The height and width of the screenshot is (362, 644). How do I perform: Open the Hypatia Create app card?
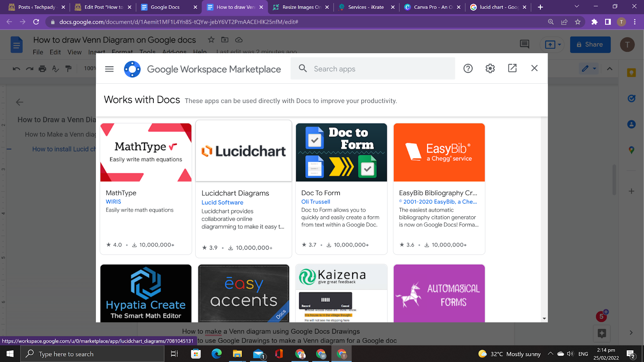coord(146,293)
